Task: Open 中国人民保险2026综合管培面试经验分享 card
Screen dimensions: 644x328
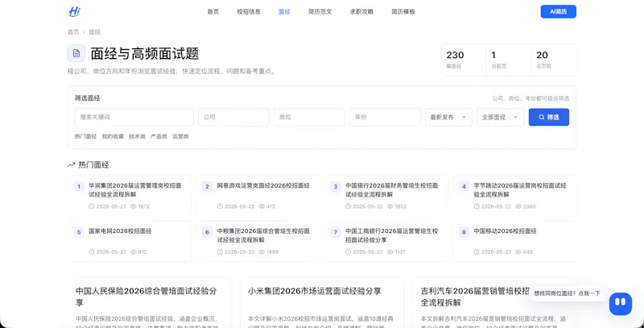Action: click(x=150, y=303)
